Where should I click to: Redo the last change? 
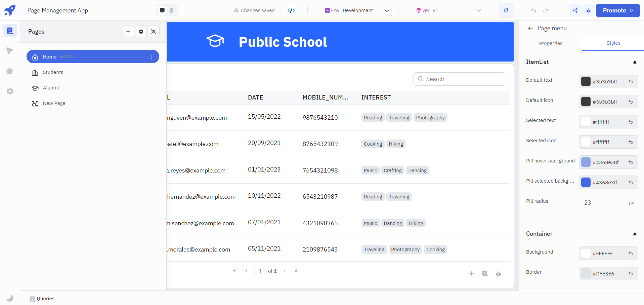click(546, 10)
